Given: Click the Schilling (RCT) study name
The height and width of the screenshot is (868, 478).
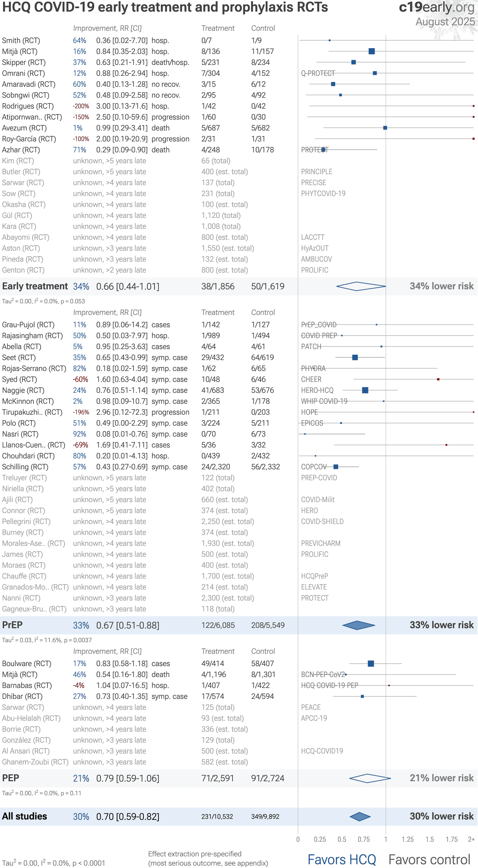Looking at the screenshot, I should click(25, 467).
